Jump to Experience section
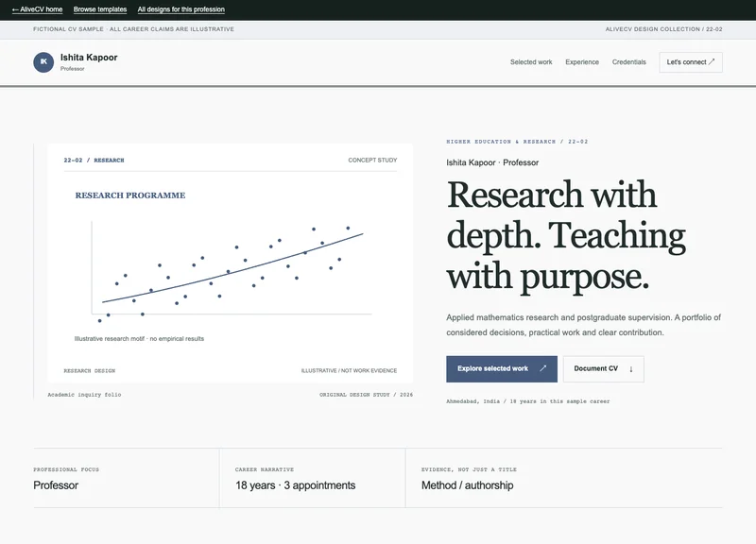This screenshot has width=756, height=544. tap(582, 62)
